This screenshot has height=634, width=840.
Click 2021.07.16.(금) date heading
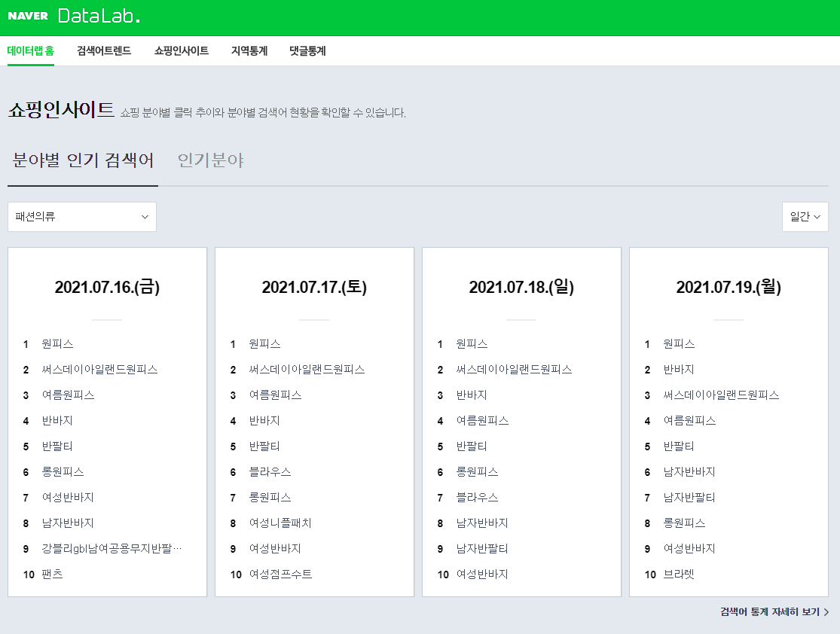[x=107, y=287]
